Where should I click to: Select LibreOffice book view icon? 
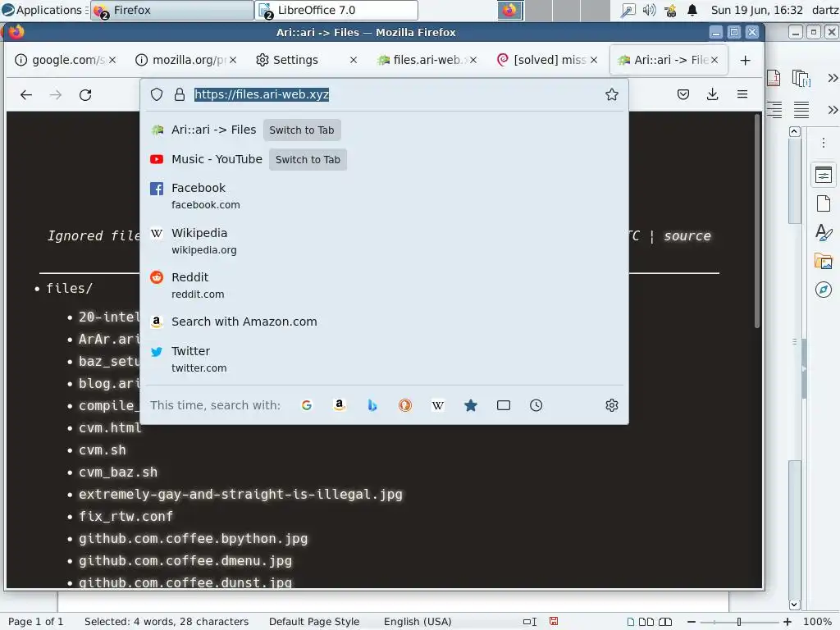664,622
